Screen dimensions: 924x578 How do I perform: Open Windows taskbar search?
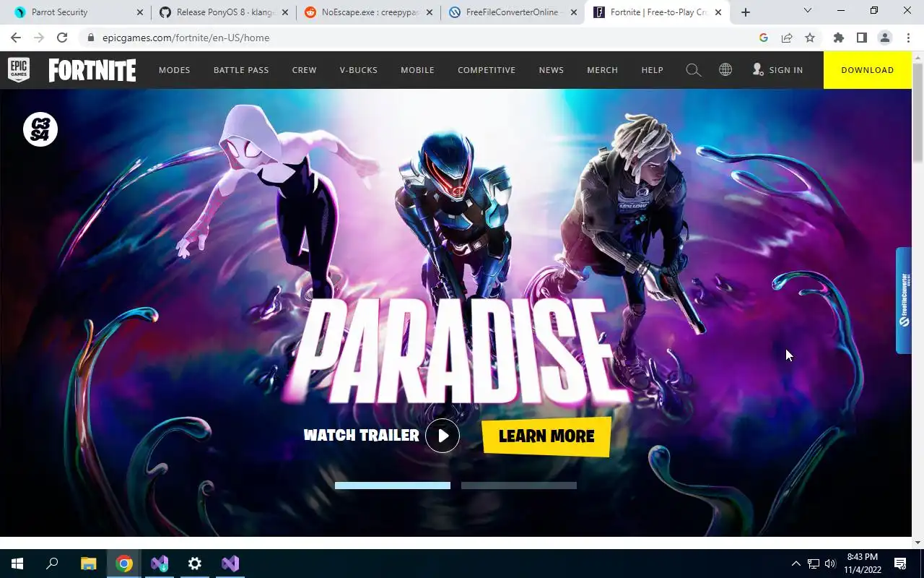(52, 564)
